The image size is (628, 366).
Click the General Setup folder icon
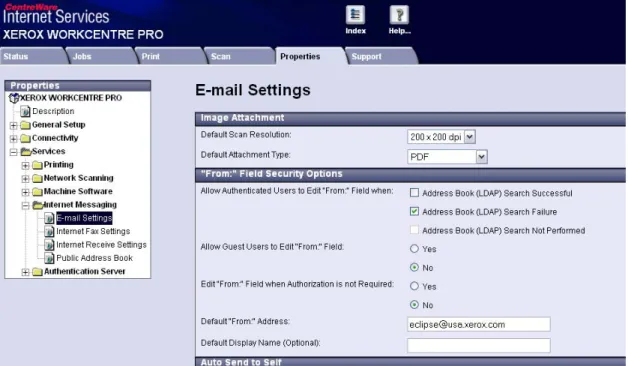pyautogui.click(x=26, y=125)
